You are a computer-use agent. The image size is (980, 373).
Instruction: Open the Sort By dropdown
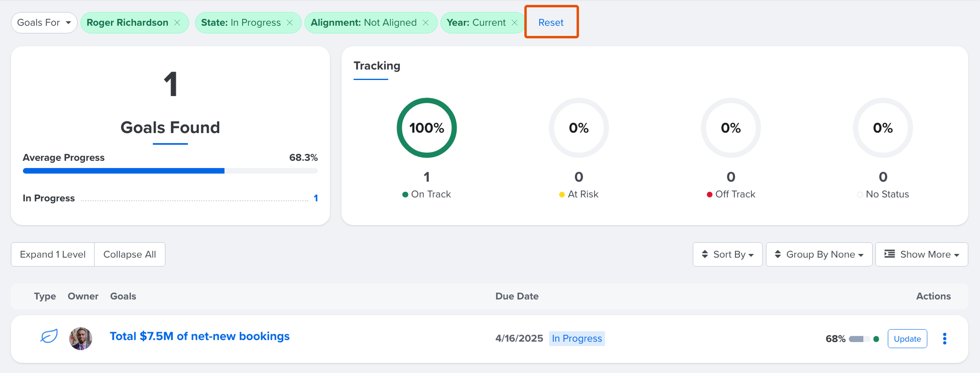[x=728, y=255]
